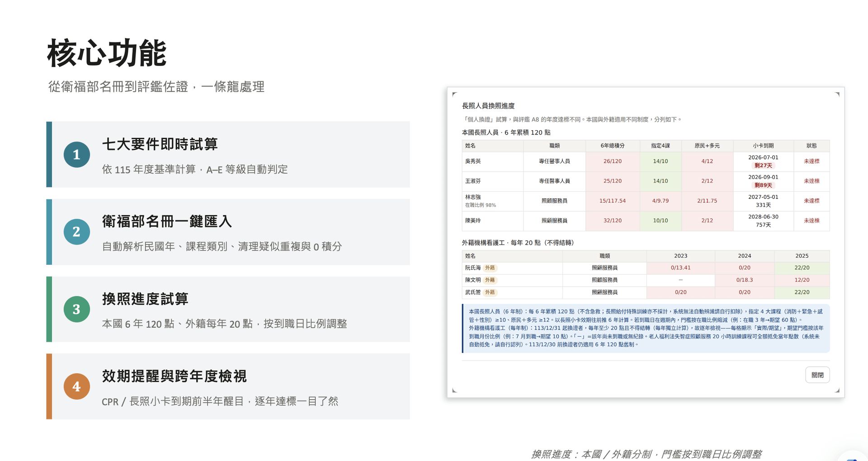Image resolution: width=868 pixels, height=461 pixels.
Task: Click the 6年總積分 column header
Action: click(613, 146)
